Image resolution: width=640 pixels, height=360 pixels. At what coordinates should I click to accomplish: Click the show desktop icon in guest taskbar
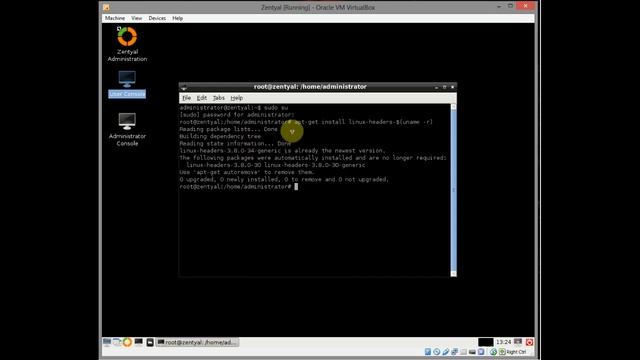click(107, 342)
